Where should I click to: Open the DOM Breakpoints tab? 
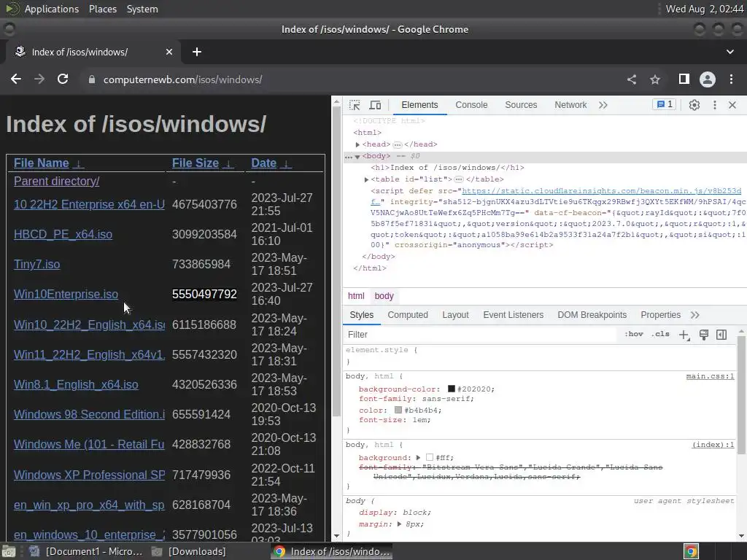(592, 315)
